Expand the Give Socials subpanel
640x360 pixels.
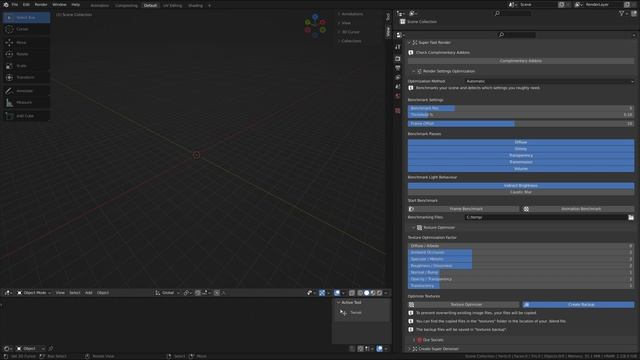(x=413, y=340)
